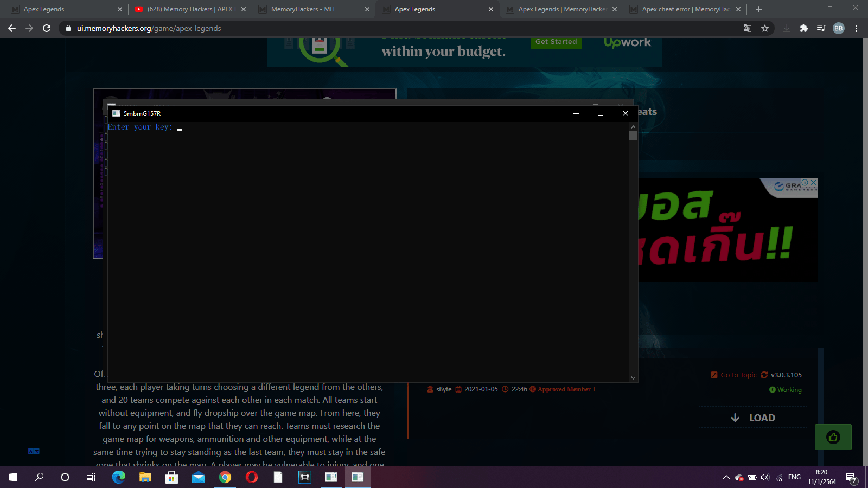Click the address bar showing ui.memoryhackers.org
The width and height of the screenshot is (868, 488).
[401, 28]
